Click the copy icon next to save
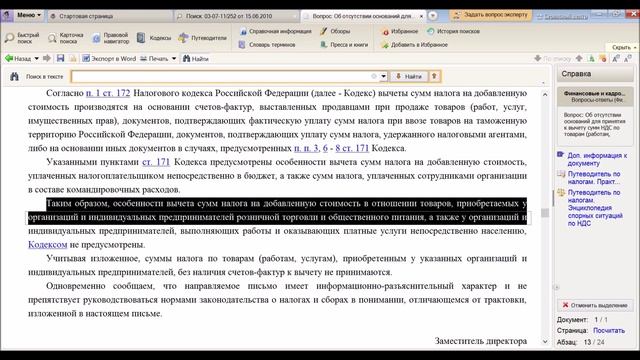 click(x=73, y=59)
